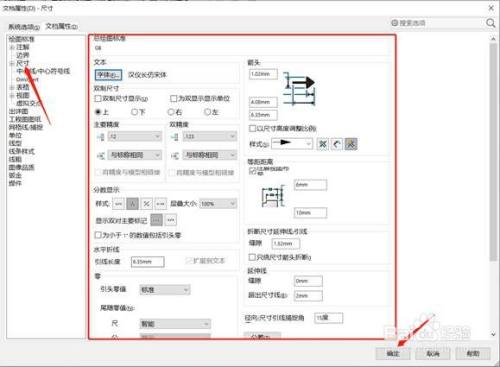Open the dual tolerance 与标称相同 dropdown
The image size is (500, 367).
(210, 155)
